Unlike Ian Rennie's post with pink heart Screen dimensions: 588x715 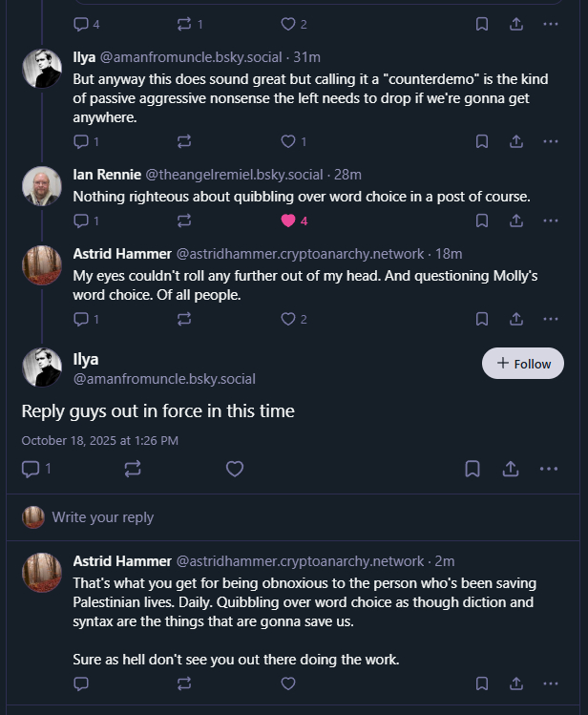pos(288,221)
